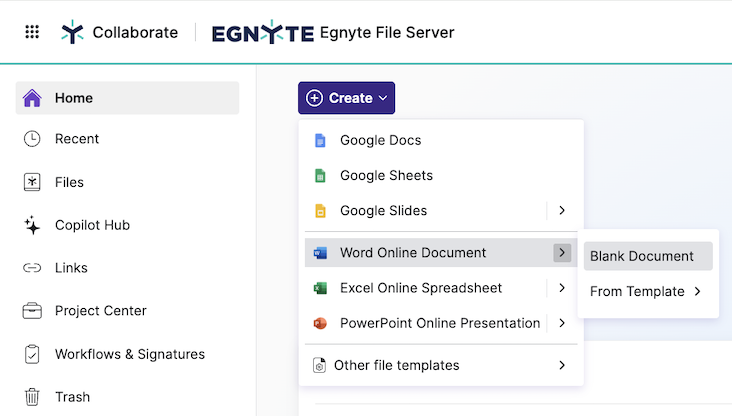This screenshot has width=732, height=416.
Task: Click the PowerPoint Online Presentation icon
Action: coord(320,323)
